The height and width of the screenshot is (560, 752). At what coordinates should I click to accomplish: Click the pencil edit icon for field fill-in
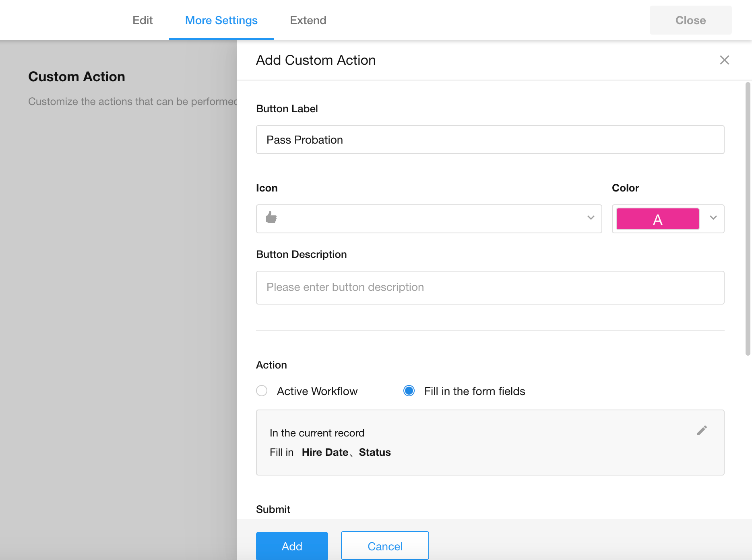point(702,430)
